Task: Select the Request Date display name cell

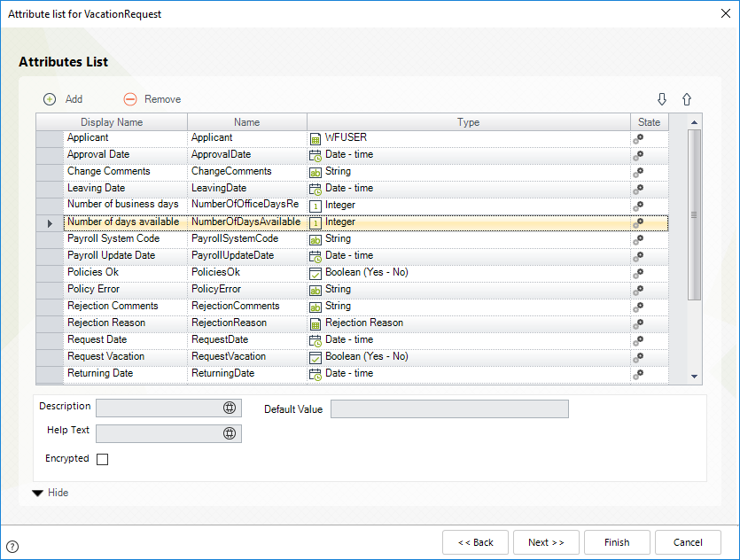Action: coord(126,339)
